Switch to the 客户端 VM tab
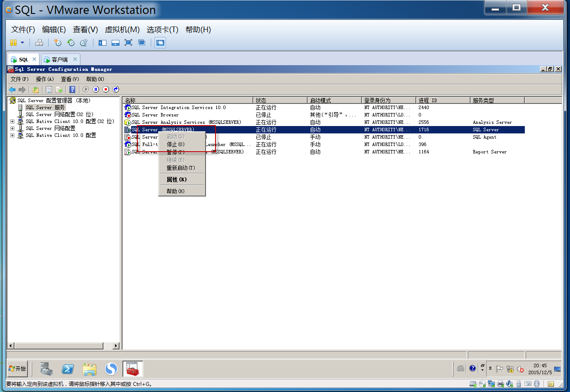The height and width of the screenshot is (392, 570). (x=60, y=60)
